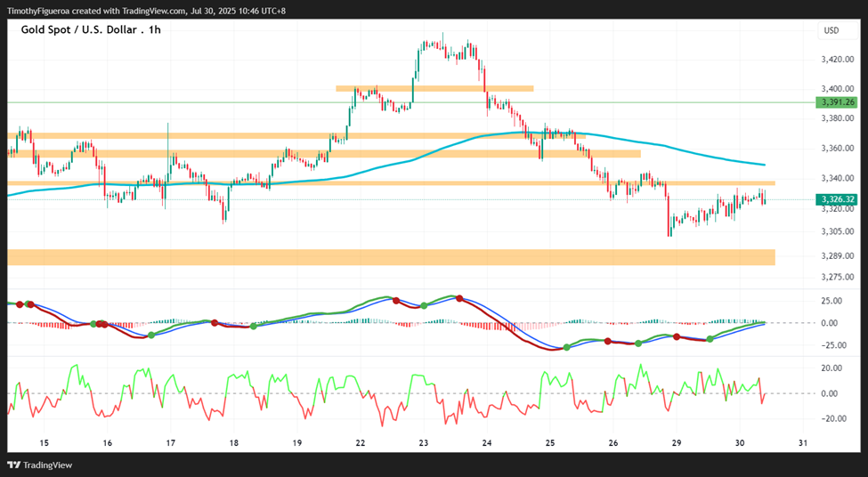Click the last red MACD crossover dot
The width and height of the screenshot is (868, 477).
pos(676,336)
